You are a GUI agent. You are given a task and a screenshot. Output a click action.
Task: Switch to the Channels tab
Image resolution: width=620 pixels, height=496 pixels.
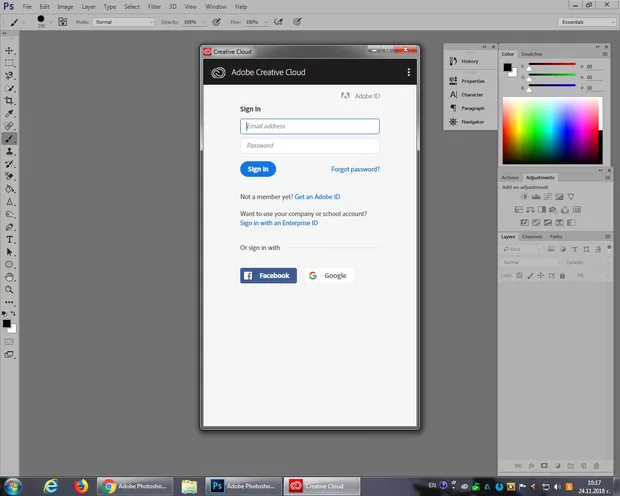(x=532, y=236)
